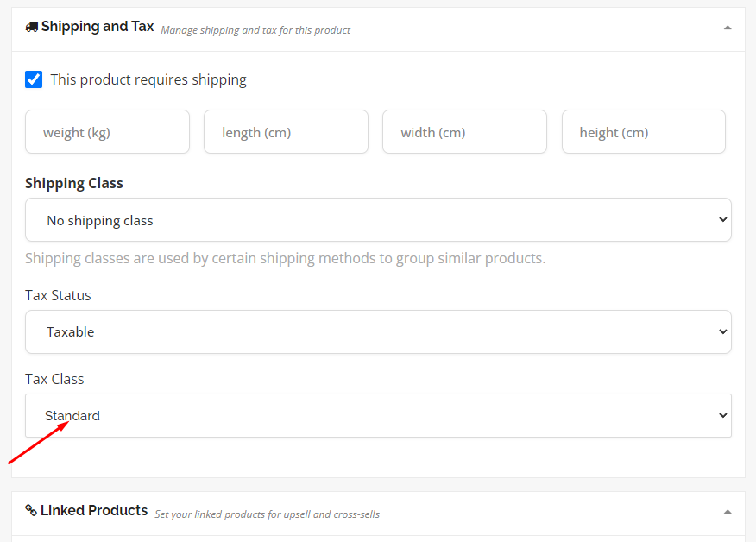This screenshot has height=542, width=756.
Task: Click the Shipping and Tax heading
Action: pos(98,27)
